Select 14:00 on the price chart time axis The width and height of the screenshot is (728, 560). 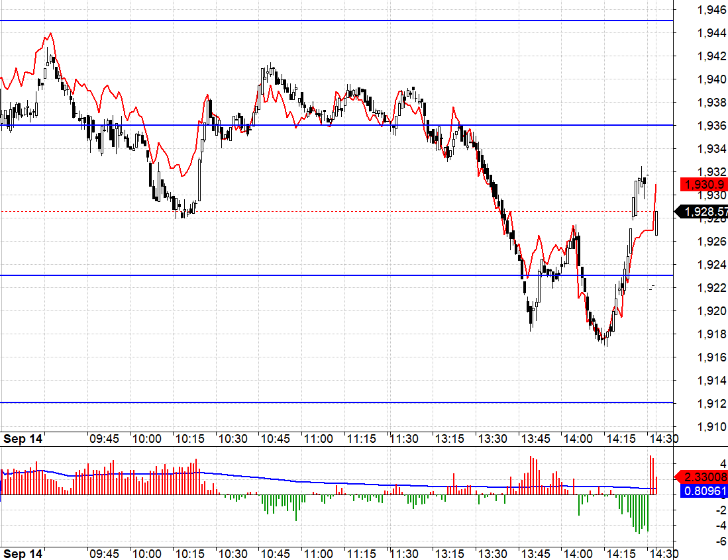(x=578, y=439)
